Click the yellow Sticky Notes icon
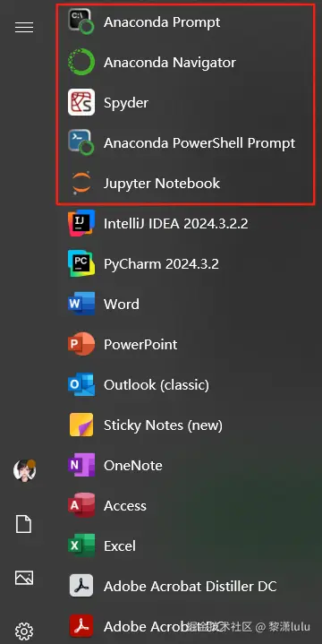The image size is (322, 644). 81,425
